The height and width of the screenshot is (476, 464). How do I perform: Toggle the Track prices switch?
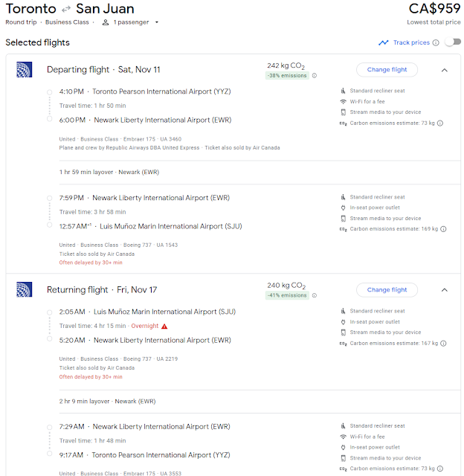tap(453, 42)
